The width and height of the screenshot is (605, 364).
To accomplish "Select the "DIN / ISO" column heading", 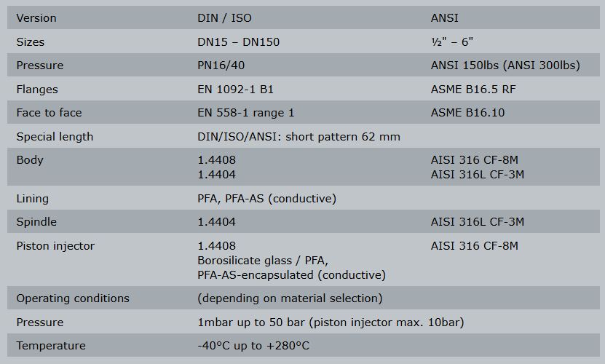I will 226,17.
